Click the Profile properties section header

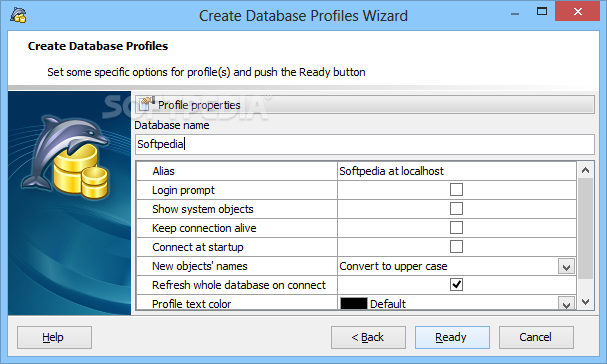[365, 105]
